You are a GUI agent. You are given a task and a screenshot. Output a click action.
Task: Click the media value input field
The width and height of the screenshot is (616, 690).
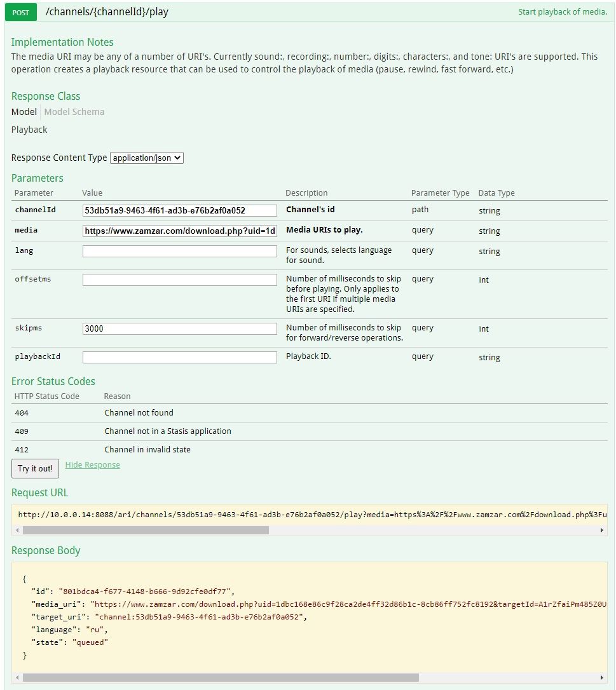pos(180,231)
